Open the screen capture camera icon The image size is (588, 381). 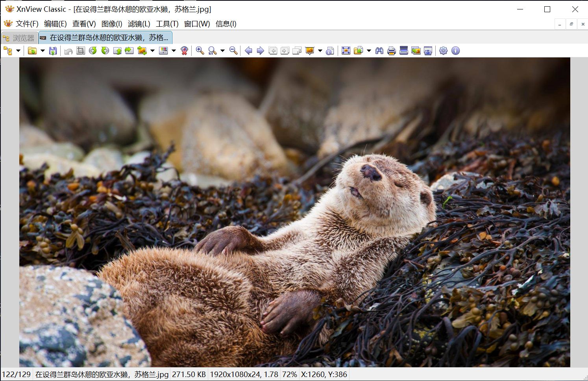[428, 51]
